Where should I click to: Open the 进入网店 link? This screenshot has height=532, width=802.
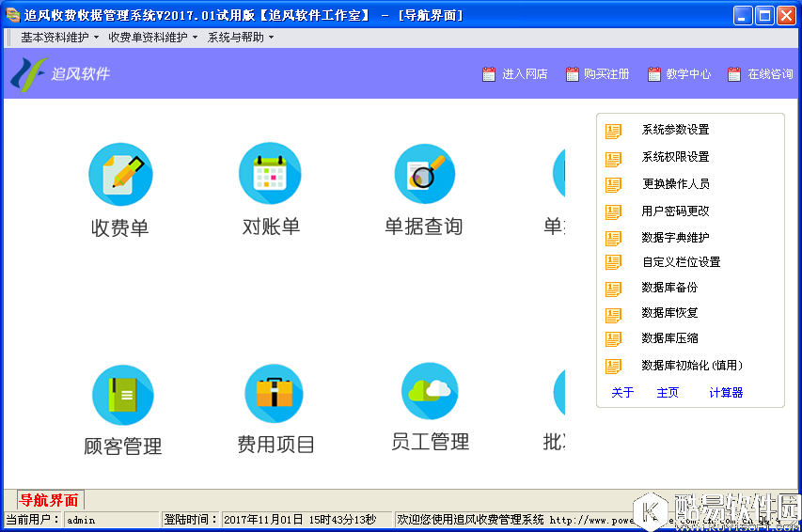pos(525,74)
